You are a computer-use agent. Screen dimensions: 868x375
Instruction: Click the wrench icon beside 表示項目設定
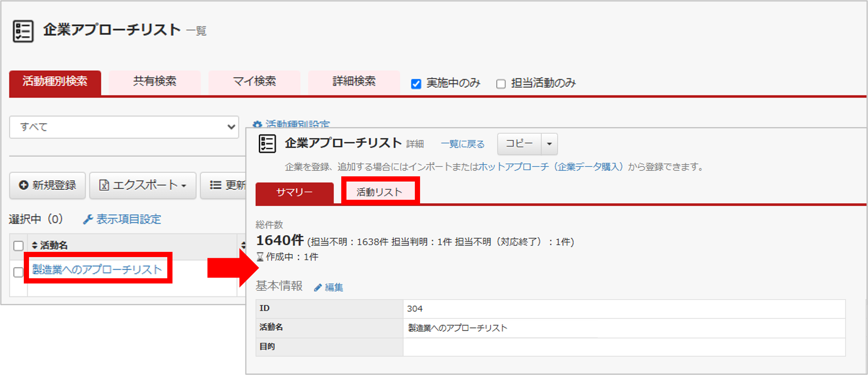click(x=88, y=219)
